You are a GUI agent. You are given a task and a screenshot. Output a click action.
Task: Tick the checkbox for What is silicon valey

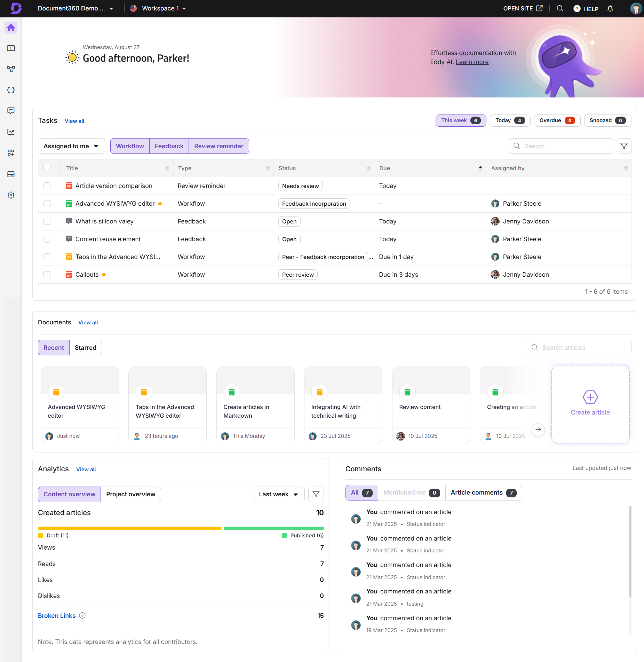tap(47, 221)
